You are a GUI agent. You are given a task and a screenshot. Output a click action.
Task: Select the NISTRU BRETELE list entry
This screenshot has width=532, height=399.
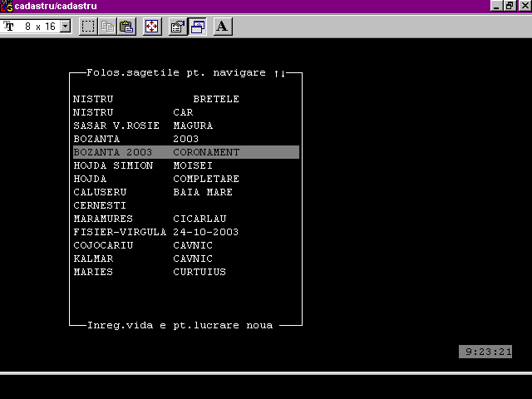tap(156, 99)
